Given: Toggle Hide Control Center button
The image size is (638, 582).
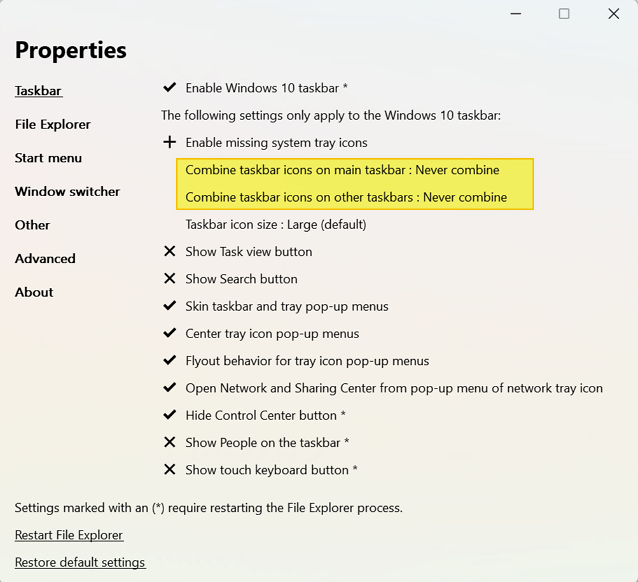Looking at the screenshot, I should click(x=254, y=415).
